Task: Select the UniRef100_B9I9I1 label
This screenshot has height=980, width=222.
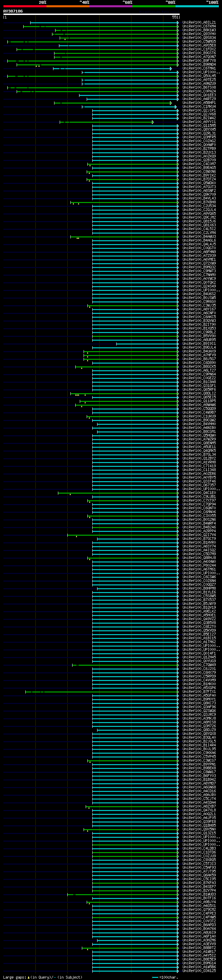Action: coord(199,343)
